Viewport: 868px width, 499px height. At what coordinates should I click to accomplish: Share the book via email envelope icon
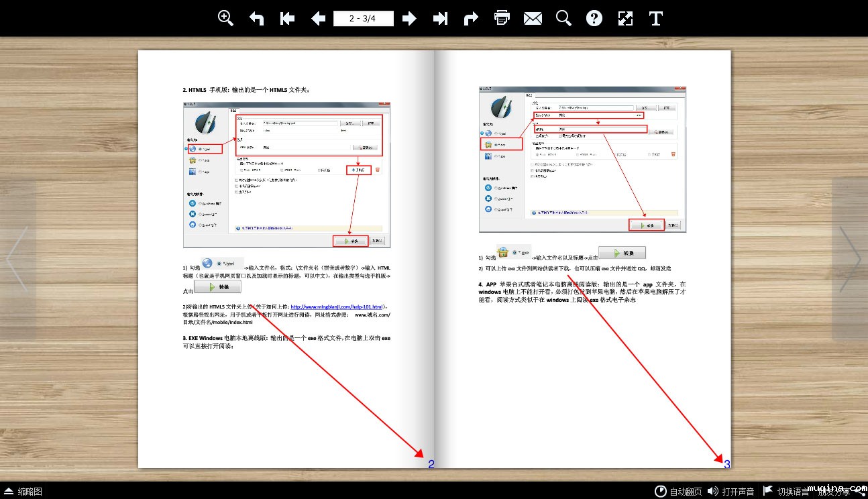click(533, 18)
